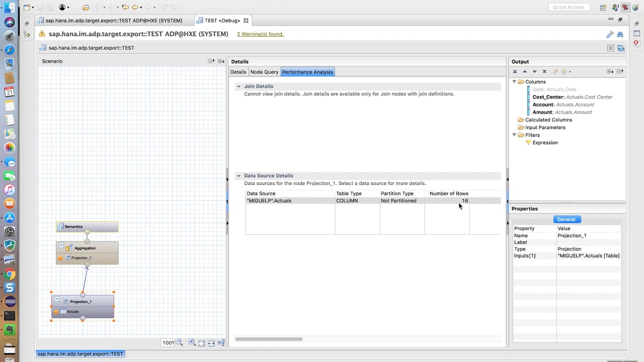Click the wrench icon in editor header
The image size is (644, 362).
point(610,34)
